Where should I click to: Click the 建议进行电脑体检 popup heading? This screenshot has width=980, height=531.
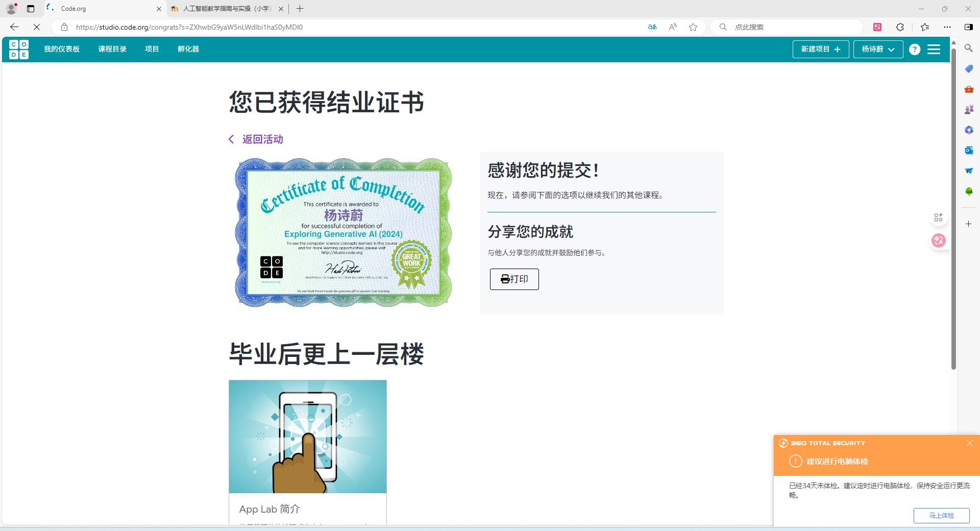[x=837, y=462]
